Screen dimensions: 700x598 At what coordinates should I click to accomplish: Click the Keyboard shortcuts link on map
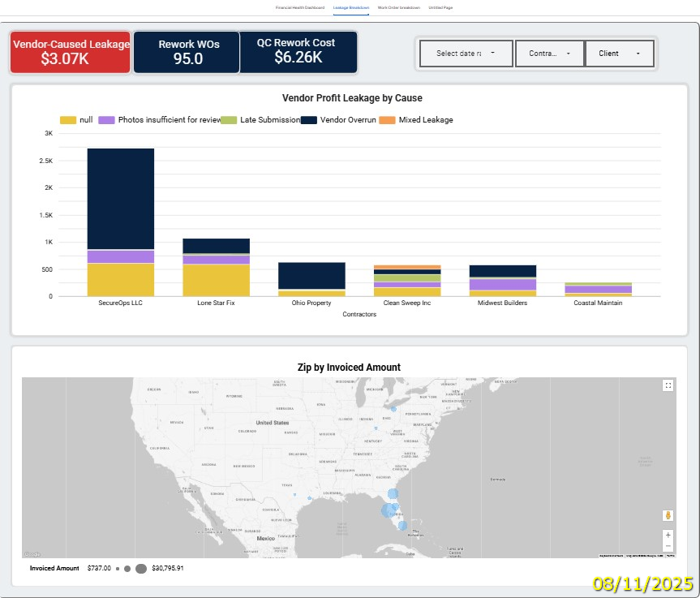[x=611, y=556]
